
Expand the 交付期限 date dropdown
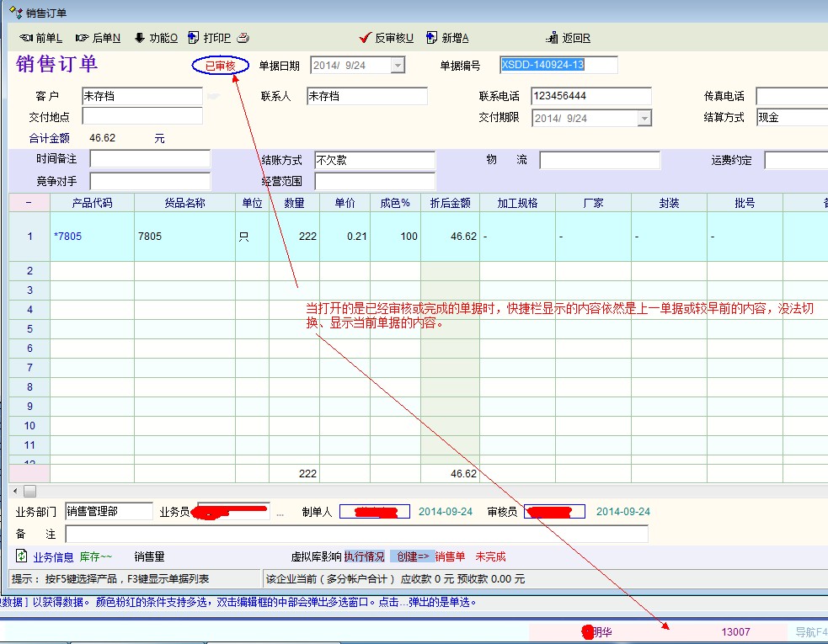click(x=644, y=119)
